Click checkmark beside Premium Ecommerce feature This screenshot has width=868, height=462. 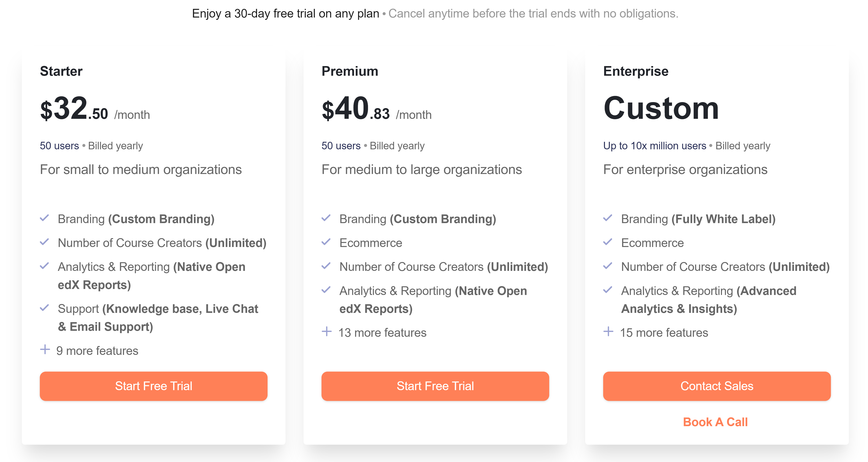pyautogui.click(x=326, y=242)
